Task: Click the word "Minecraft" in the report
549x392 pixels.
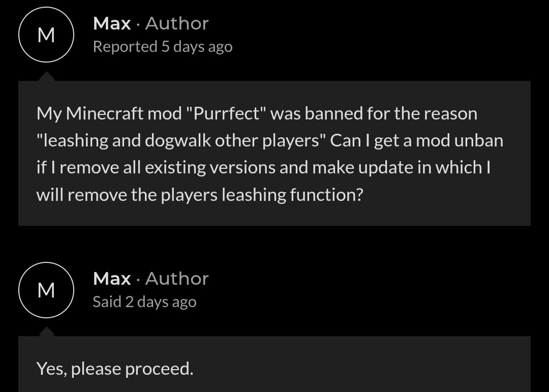Action: pyautogui.click(x=105, y=113)
